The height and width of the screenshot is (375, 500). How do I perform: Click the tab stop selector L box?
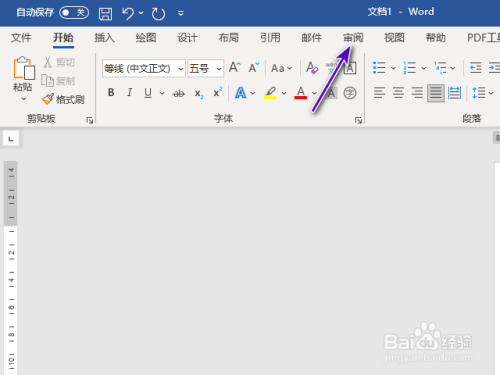11,139
